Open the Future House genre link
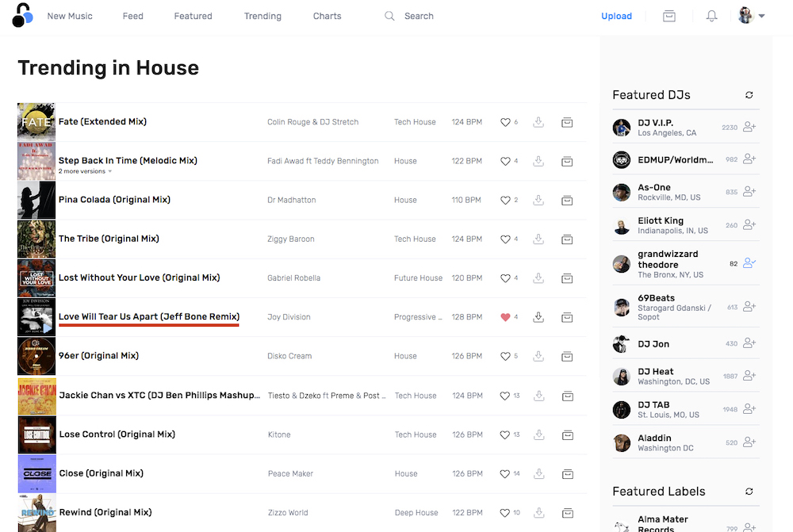Image resolution: width=793 pixels, height=532 pixels. click(418, 278)
